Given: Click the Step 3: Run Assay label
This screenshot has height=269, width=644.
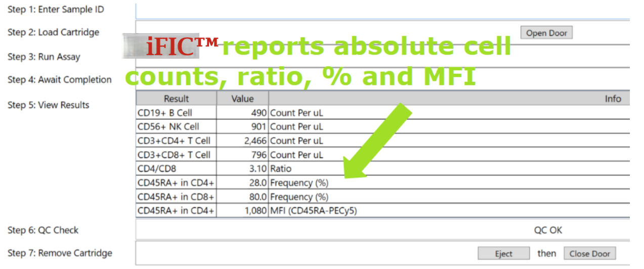Looking at the screenshot, I should (x=44, y=57).
